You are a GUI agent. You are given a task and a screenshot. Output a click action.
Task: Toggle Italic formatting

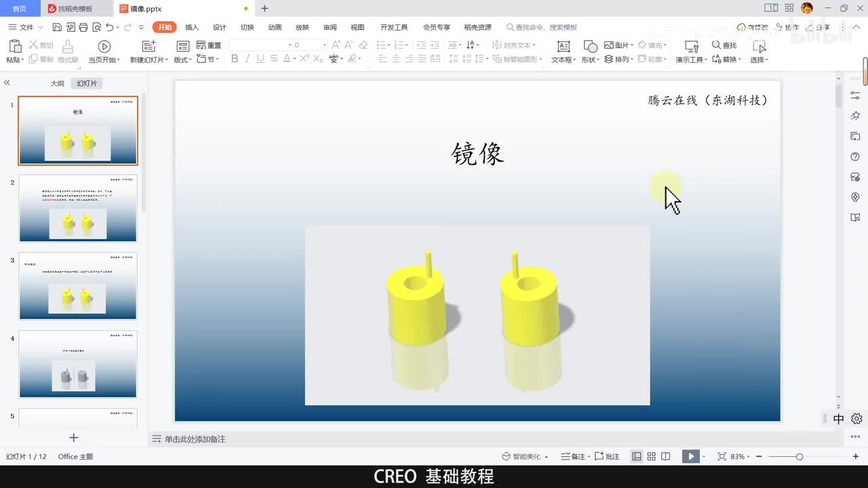[248, 59]
